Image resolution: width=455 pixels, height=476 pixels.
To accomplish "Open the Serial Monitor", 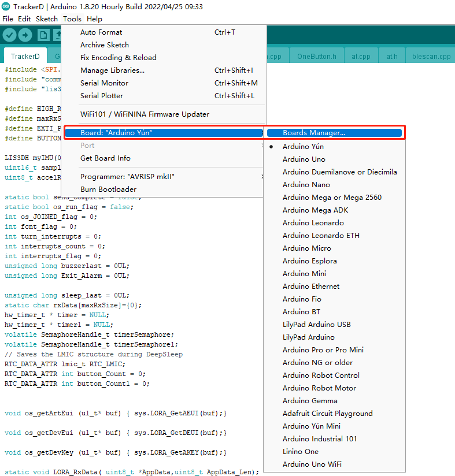I will pyautogui.click(x=164, y=83).
